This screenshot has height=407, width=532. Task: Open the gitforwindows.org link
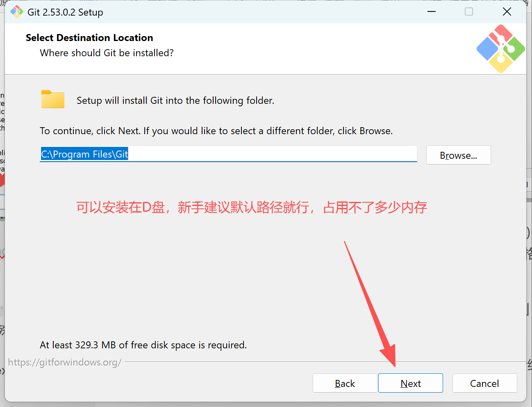(65, 362)
